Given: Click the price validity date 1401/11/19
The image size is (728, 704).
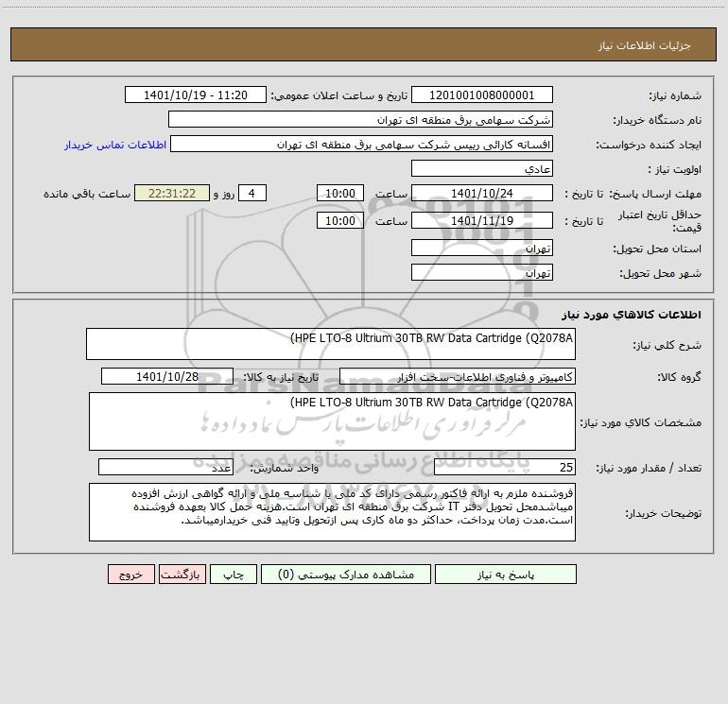Looking at the screenshot, I should click(482, 220).
